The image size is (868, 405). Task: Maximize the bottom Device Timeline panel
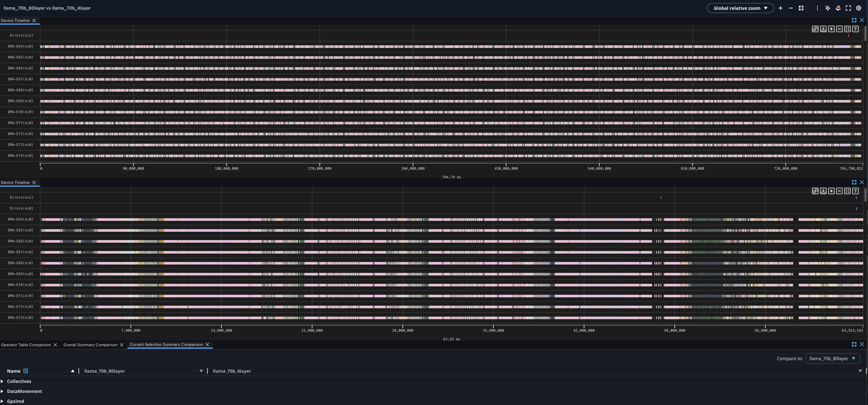854,182
